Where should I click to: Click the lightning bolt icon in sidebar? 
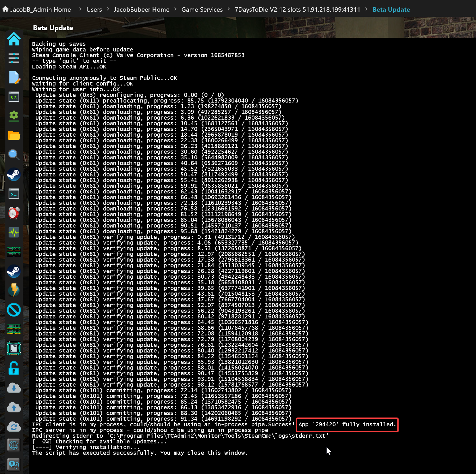click(x=14, y=290)
